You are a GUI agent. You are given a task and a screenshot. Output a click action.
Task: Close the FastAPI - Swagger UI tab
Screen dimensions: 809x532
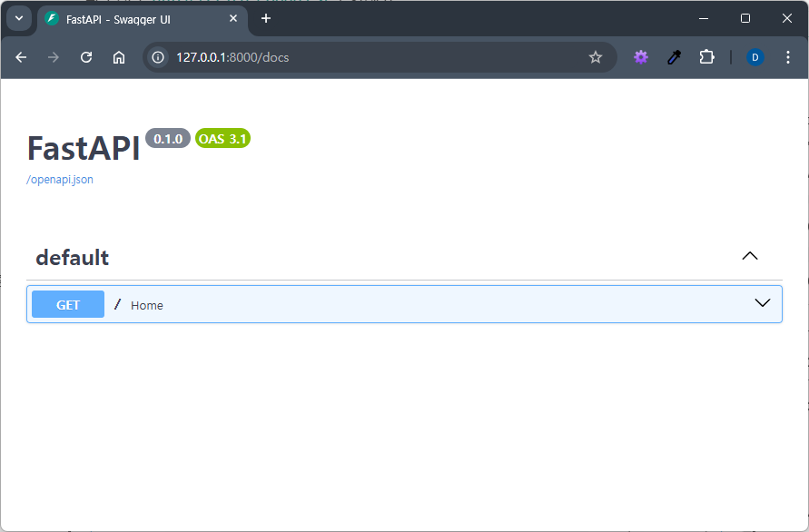(x=233, y=18)
